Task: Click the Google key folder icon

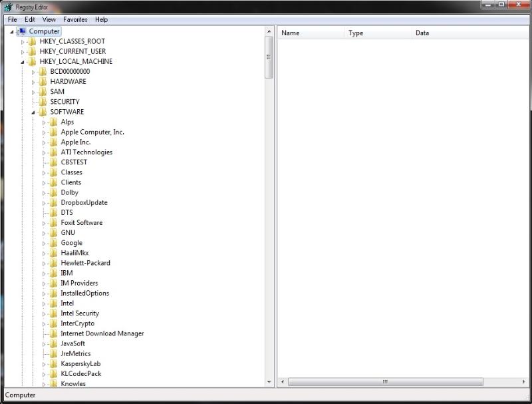Action: (x=54, y=243)
